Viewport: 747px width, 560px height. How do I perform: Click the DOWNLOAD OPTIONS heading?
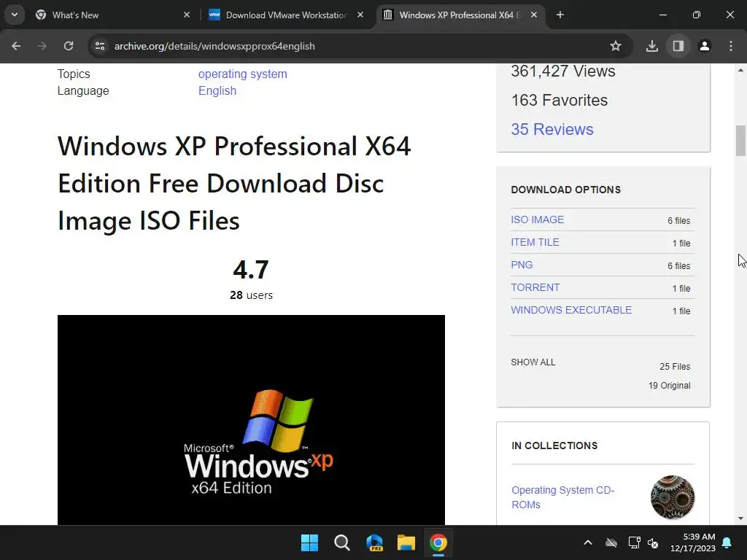[x=566, y=190]
